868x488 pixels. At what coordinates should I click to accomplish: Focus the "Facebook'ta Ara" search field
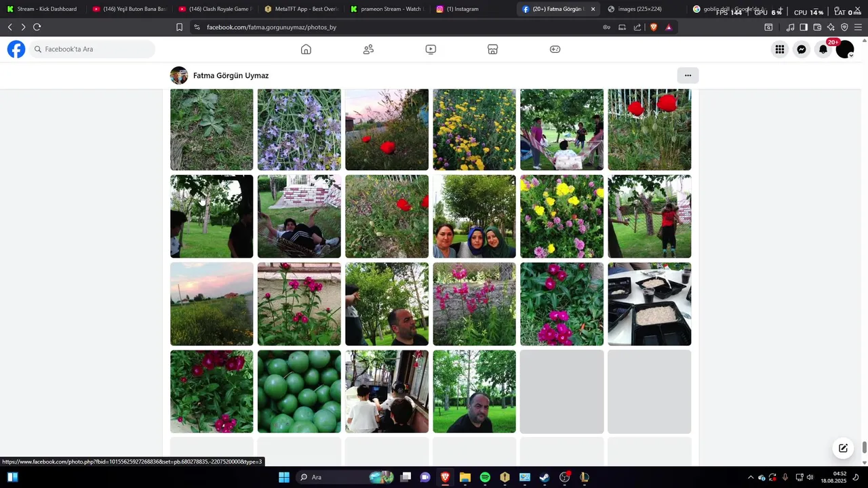coord(92,49)
